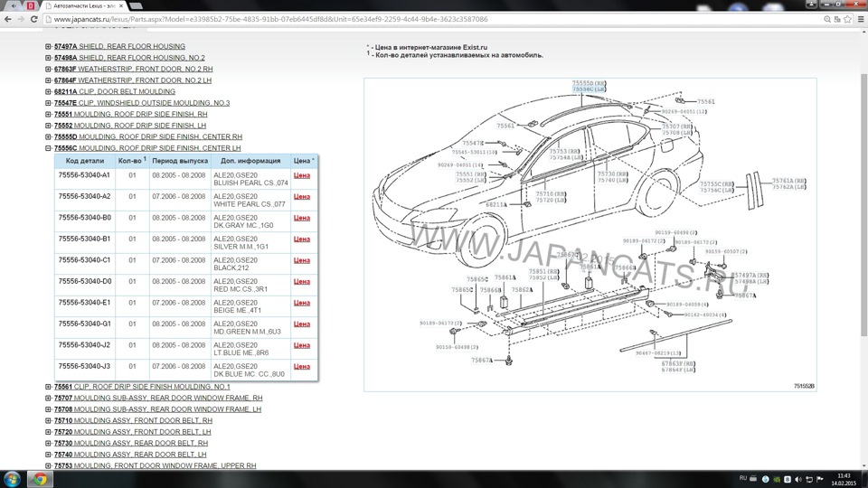Select the Автозапчасти Lexus browser tab

(x=84, y=5)
